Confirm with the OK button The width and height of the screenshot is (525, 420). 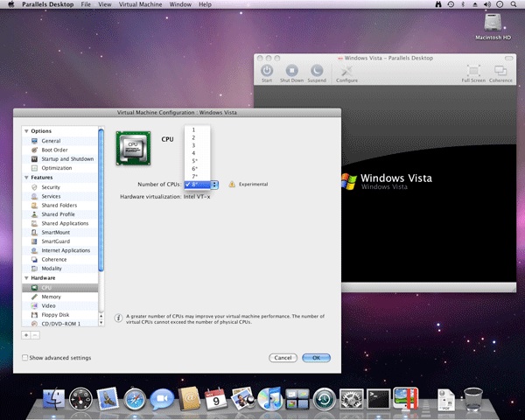[x=316, y=358]
